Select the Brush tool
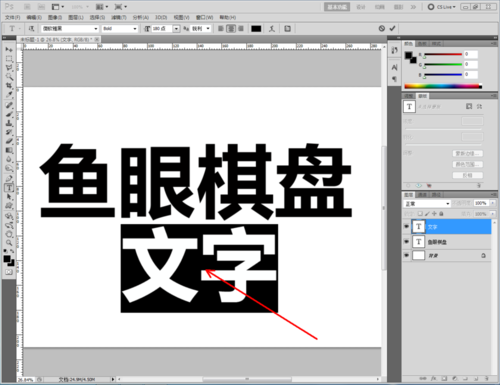 tap(9, 114)
